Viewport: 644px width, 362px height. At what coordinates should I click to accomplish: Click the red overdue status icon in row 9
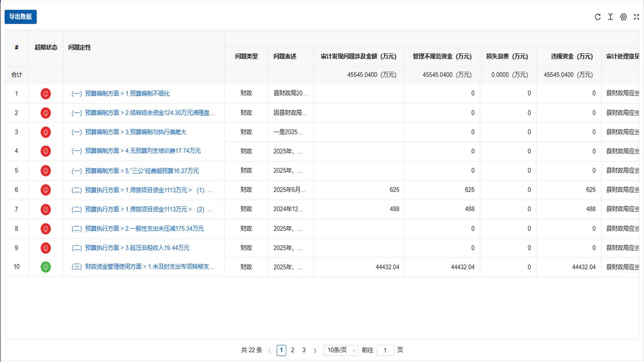coord(46,248)
